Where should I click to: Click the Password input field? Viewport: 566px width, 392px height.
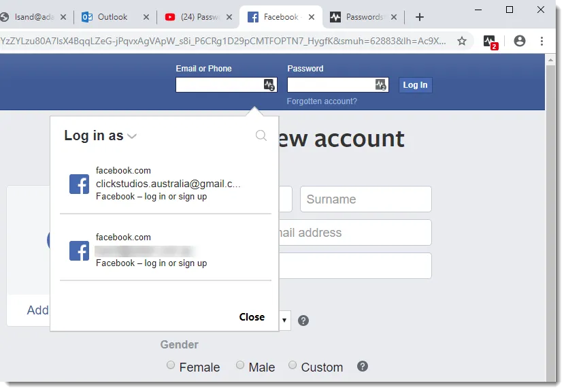[338, 85]
